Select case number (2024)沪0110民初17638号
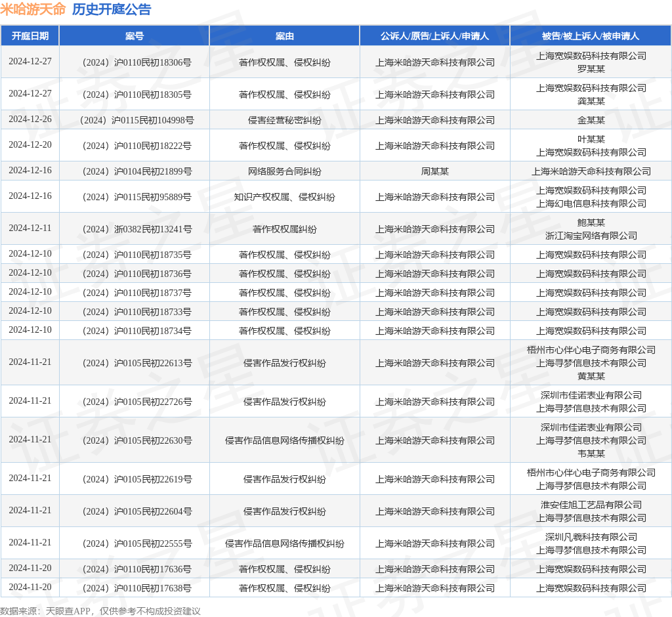Viewport: 672px width, 617px height. tap(136, 588)
